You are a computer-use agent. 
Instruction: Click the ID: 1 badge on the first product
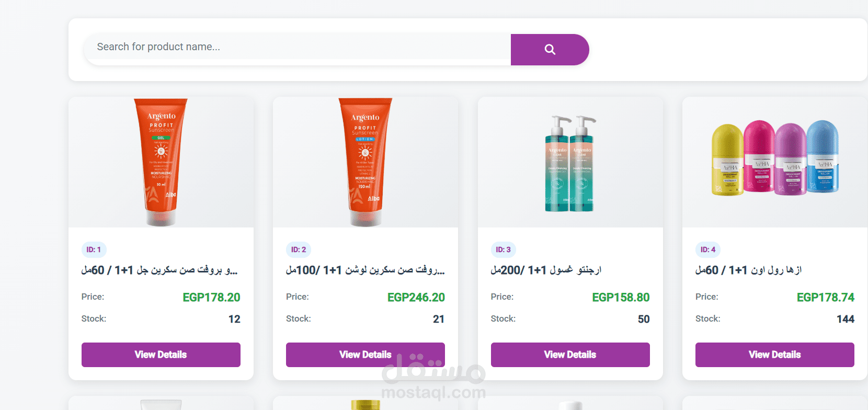pyautogui.click(x=94, y=249)
